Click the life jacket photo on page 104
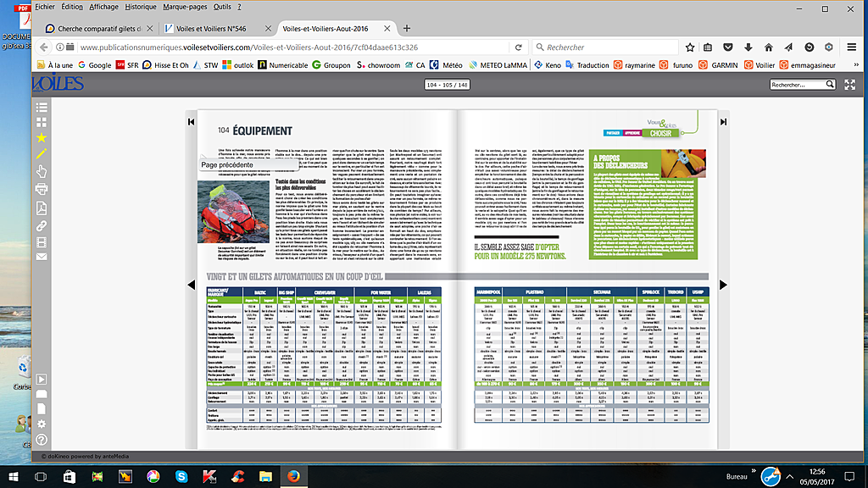 point(234,211)
